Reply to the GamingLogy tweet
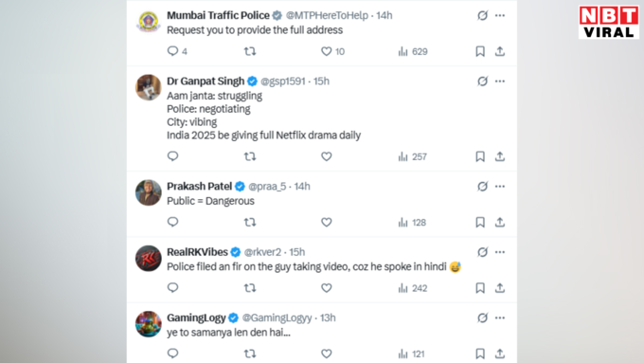Viewport: 644px width, 363px height. [173, 354]
